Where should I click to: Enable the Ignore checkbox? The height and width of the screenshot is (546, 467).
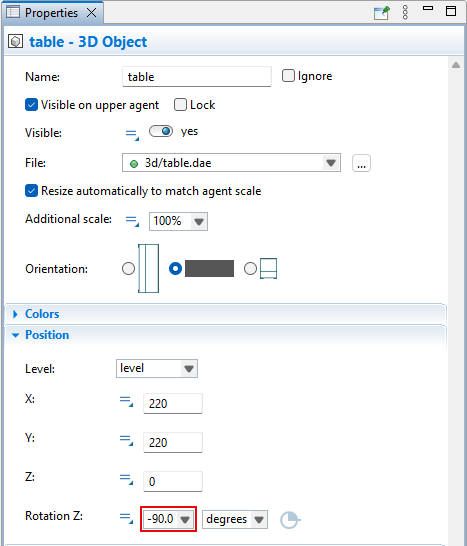[288, 76]
